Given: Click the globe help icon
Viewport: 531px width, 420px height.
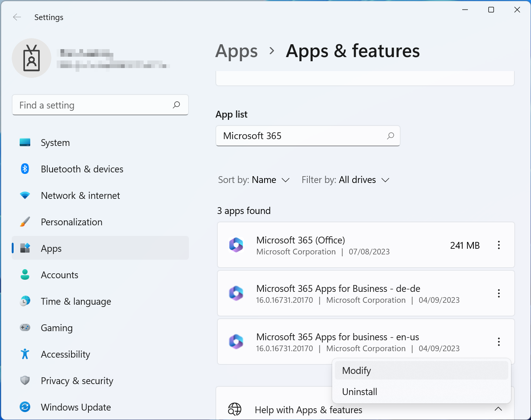Looking at the screenshot, I should (235, 409).
